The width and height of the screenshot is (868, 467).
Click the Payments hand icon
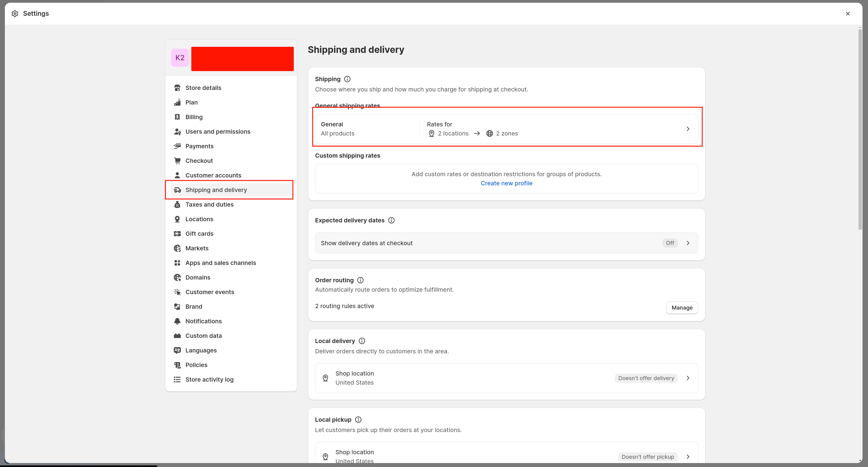[x=177, y=146]
